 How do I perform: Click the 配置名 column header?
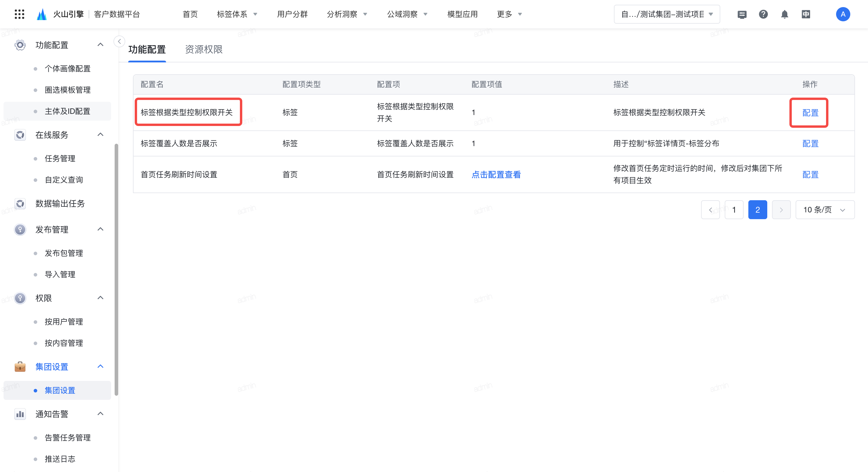[x=152, y=84]
